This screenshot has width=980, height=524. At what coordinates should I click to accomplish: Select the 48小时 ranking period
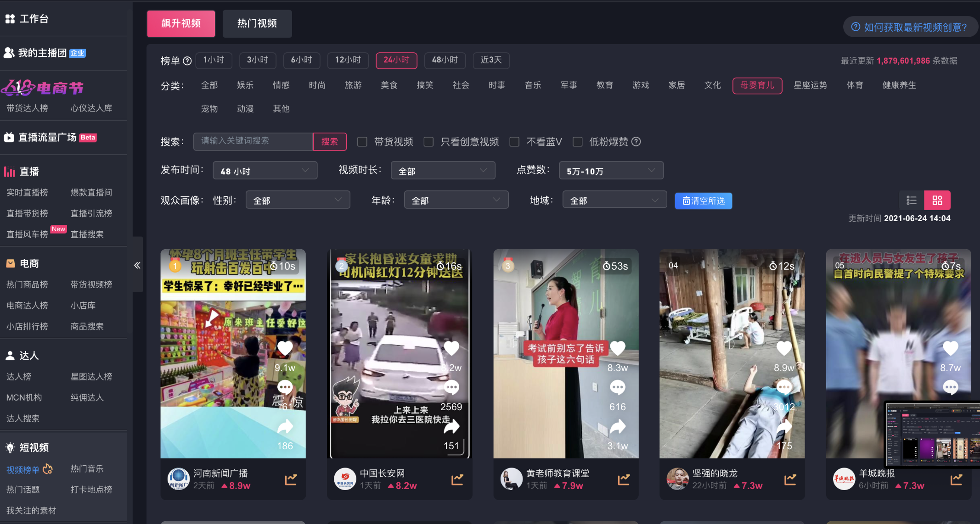(445, 60)
